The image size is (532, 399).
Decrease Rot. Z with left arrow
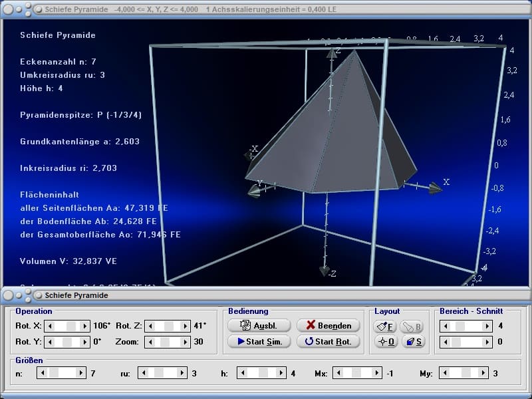tap(150, 326)
